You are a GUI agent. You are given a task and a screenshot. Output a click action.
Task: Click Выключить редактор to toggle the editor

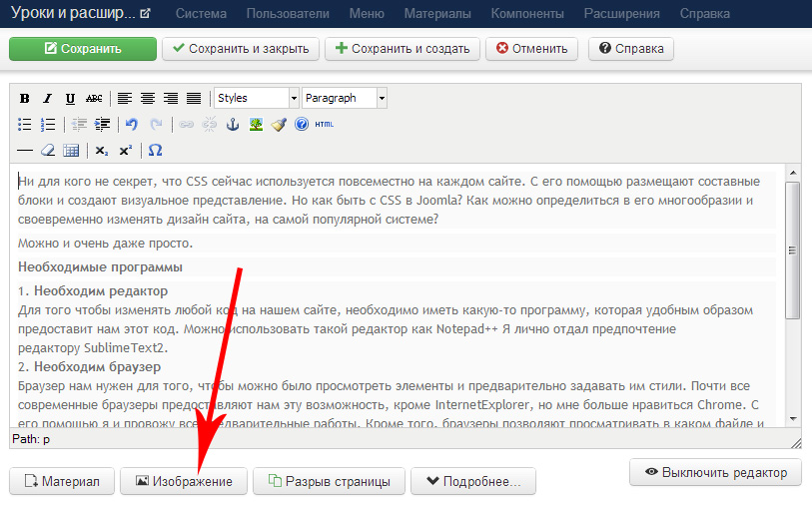tap(715, 472)
